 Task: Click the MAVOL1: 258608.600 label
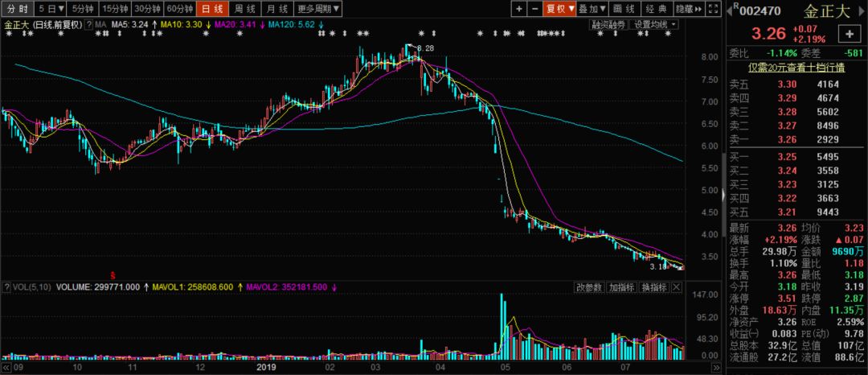pos(192,287)
